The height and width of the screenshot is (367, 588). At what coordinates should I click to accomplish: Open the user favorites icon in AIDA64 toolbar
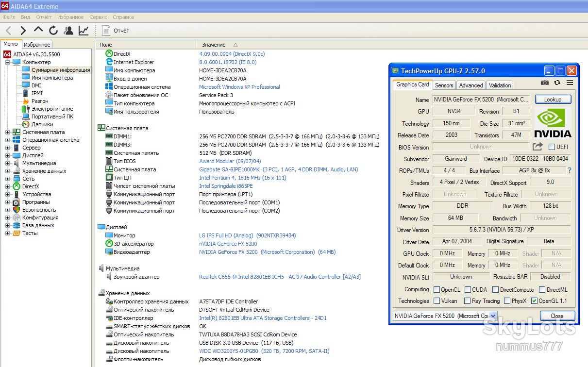68,31
